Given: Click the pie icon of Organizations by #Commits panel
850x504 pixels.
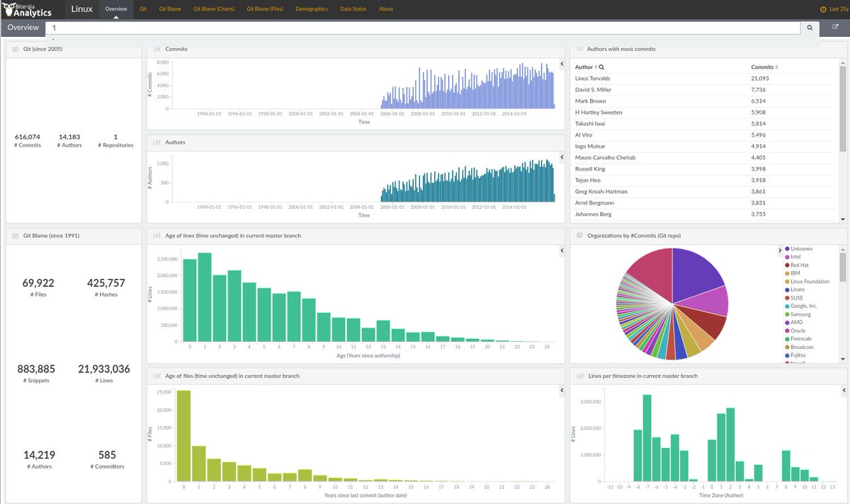Looking at the screenshot, I should [579, 235].
